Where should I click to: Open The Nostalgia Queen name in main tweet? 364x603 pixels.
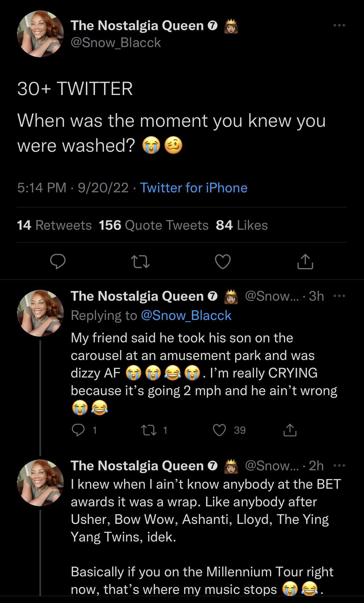click(x=137, y=26)
